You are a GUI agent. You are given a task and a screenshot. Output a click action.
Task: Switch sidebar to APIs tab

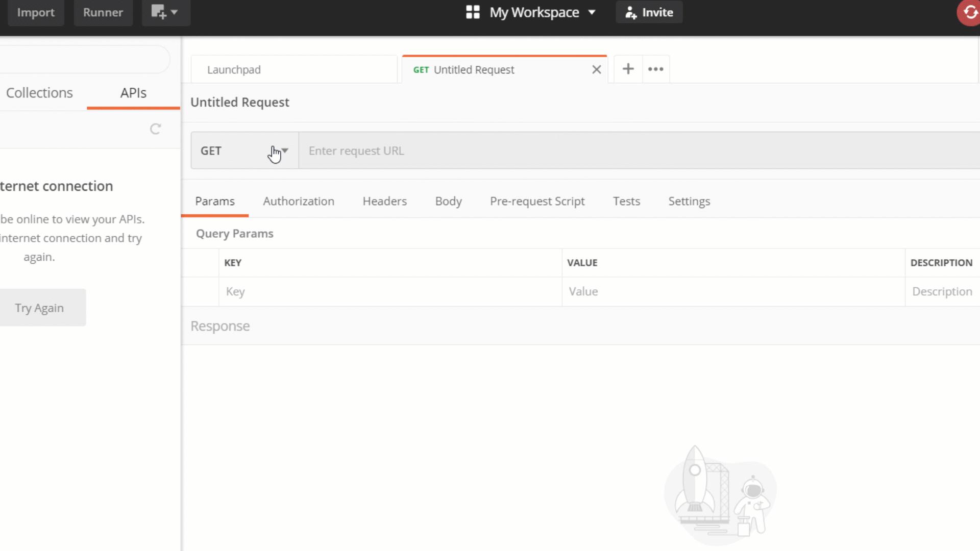tap(133, 93)
